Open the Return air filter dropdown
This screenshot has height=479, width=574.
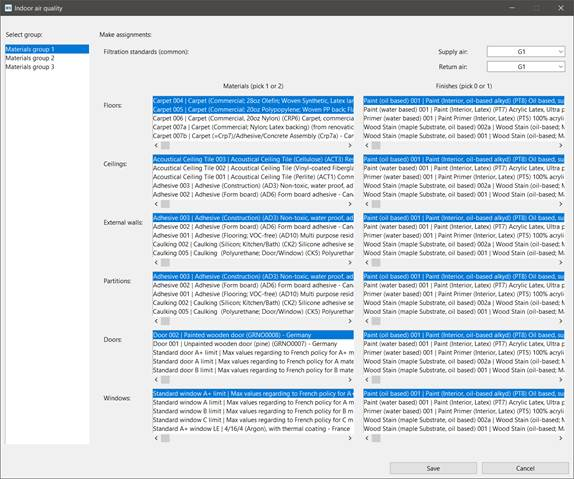[526, 67]
